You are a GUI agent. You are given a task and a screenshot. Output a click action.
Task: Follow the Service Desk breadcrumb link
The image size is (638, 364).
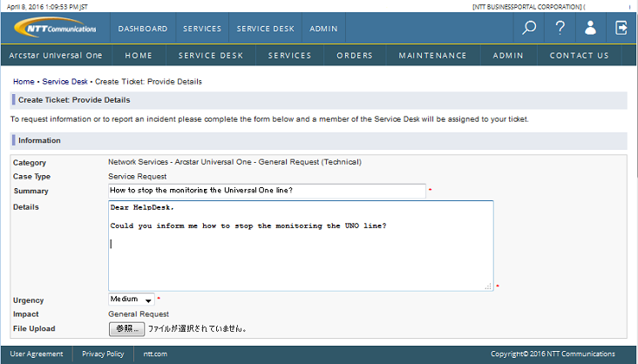[65, 82]
